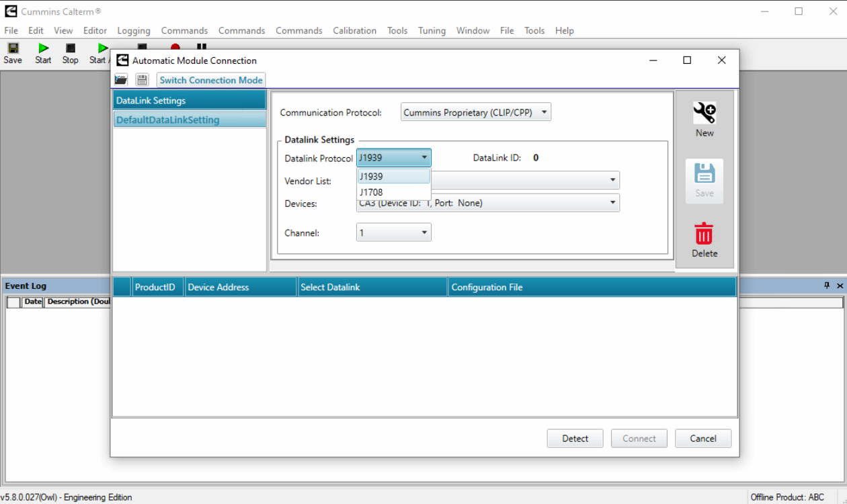
Task: Close the Event Log panel
Action: coord(840,286)
